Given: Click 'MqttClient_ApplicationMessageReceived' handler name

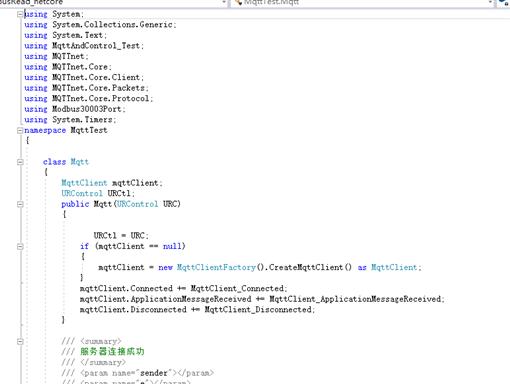Looking at the screenshot, I should click(x=355, y=299).
